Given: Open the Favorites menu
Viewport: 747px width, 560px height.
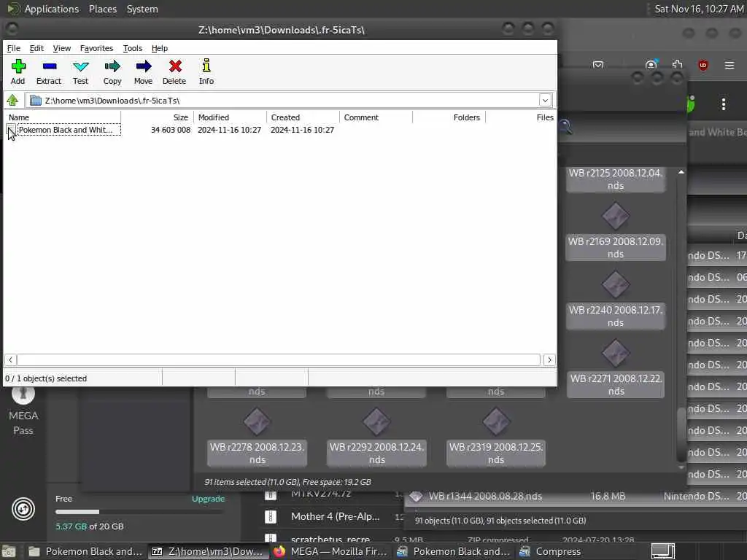Looking at the screenshot, I should pyautogui.click(x=97, y=48).
